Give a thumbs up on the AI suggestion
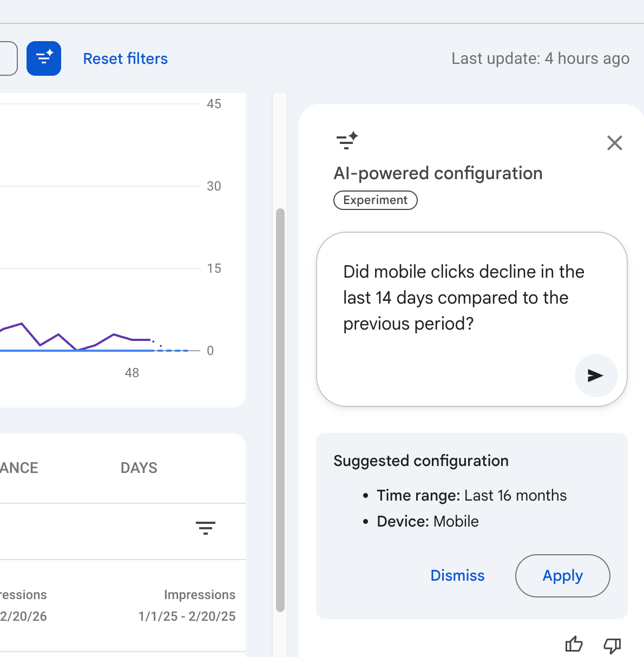Viewport: 644px width, 657px height. pyautogui.click(x=574, y=645)
